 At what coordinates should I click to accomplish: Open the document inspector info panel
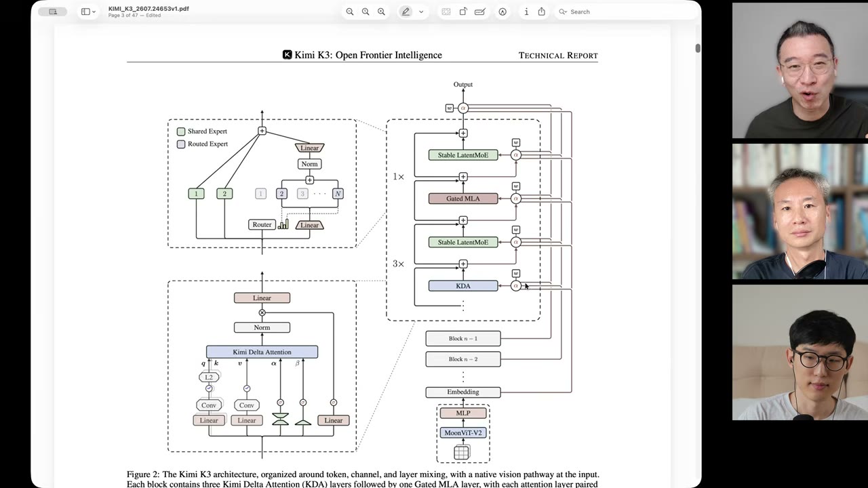(526, 12)
